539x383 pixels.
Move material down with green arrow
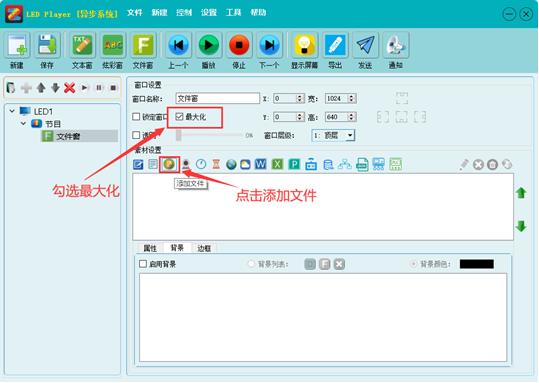click(x=521, y=226)
